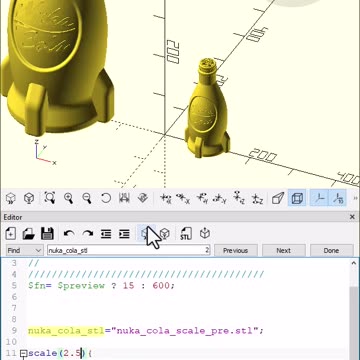Zoom out using the magnifier minus icon

click(87, 198)
